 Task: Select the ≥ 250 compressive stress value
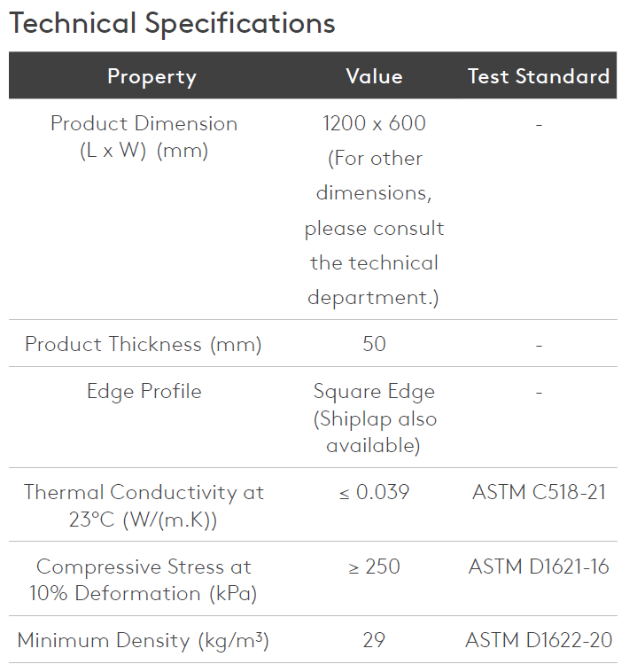pos(374,567)
